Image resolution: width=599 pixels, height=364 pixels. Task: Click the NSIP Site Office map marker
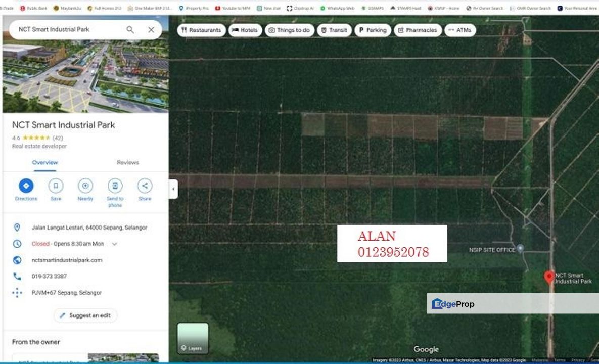click(520, 248)
